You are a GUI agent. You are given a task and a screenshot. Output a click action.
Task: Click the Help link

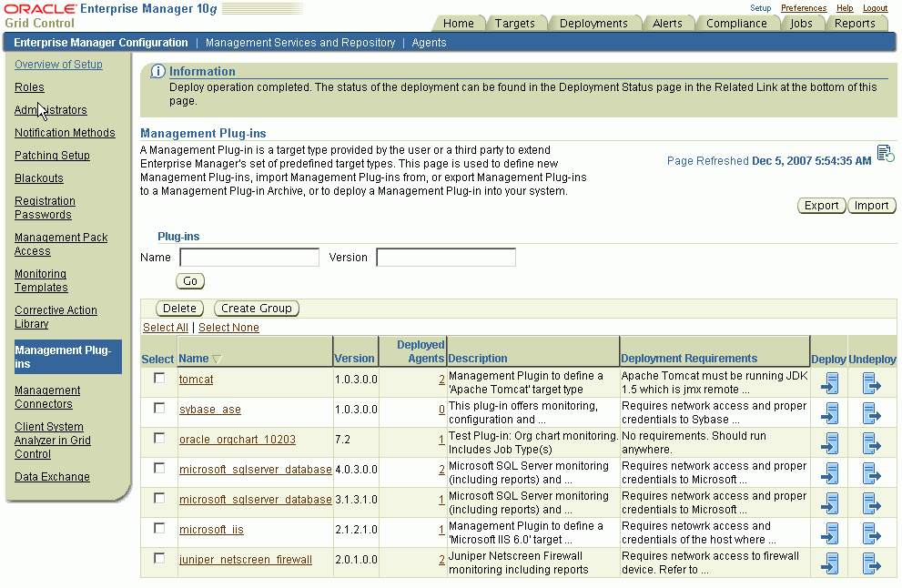[x=845, y=8]
